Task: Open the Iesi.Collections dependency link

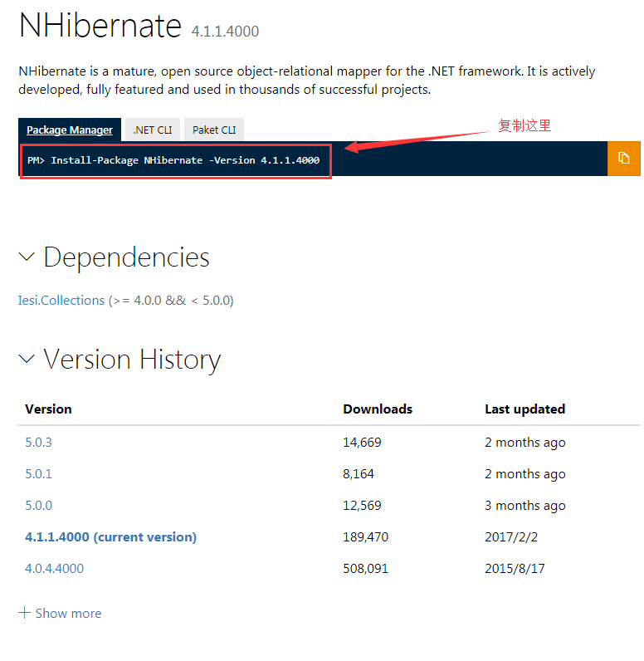Action: click(x=61, y=300)
